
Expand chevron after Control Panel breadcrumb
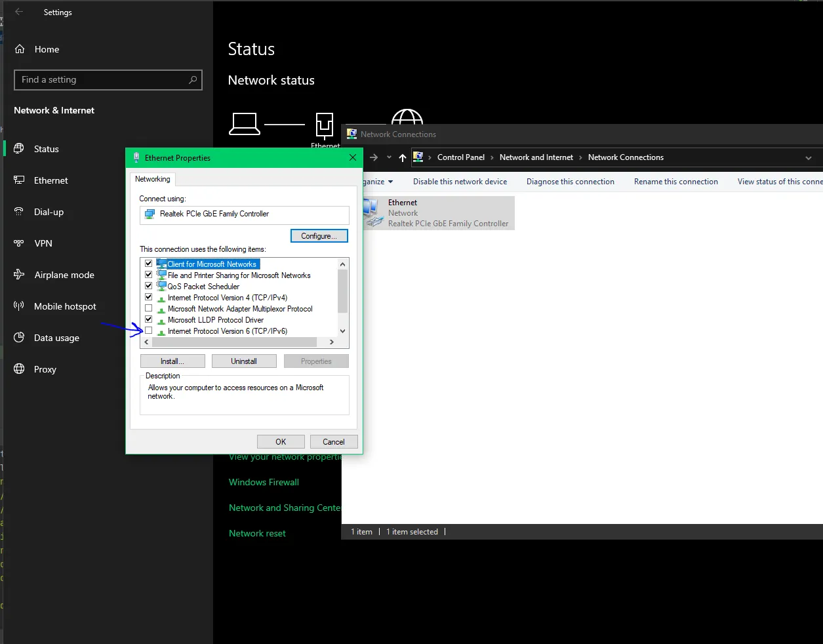pyautogui.click(x=492, y=157)
